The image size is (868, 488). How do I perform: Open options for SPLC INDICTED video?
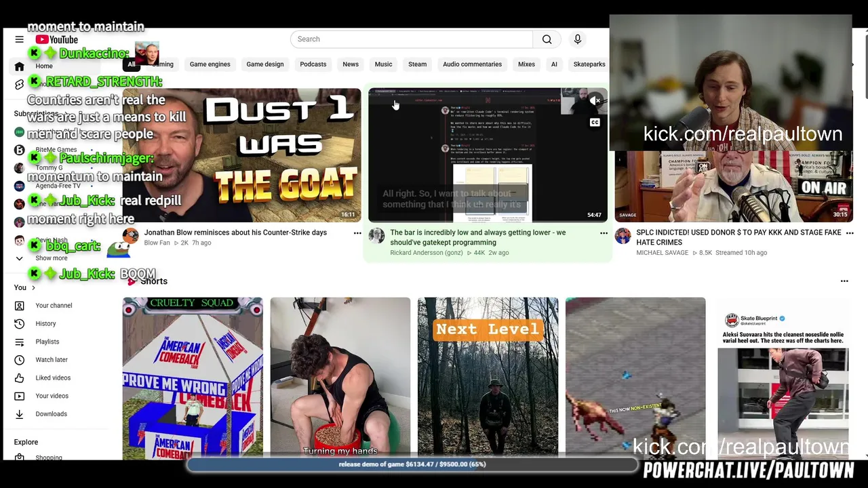[x=850, y=233]
